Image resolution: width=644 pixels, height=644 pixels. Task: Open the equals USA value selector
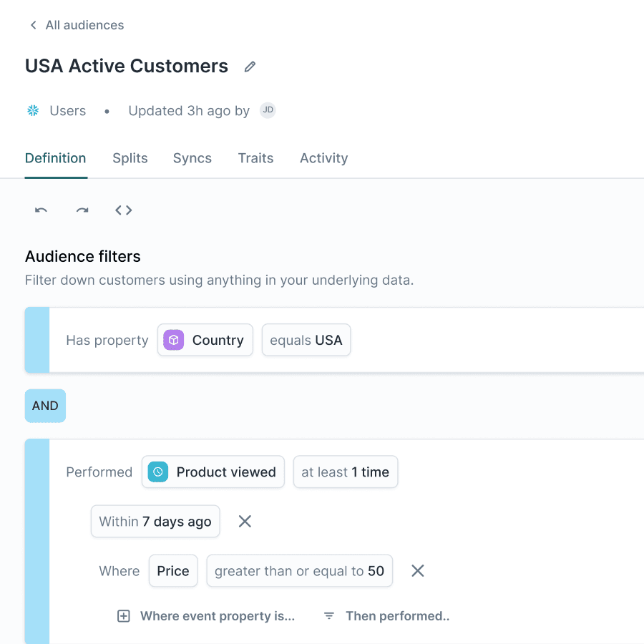(x=306, y=340)
